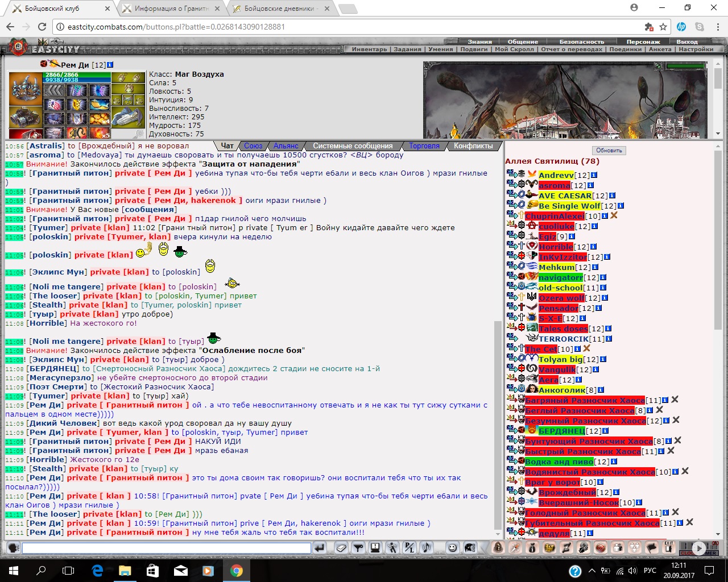Reload the page in Chrome

click(x=42, y=27)
